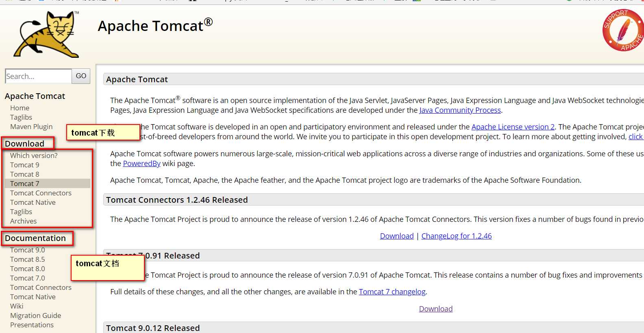Open Taglibs link under Download
This screenshot has height=333, width=644.
click(x=21, y=212)
